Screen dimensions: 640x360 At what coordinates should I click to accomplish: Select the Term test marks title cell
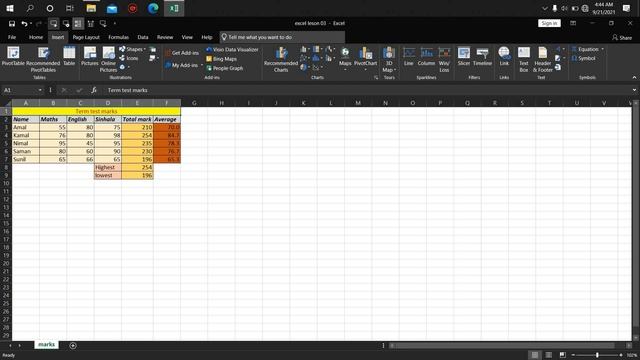pos(96,111)
